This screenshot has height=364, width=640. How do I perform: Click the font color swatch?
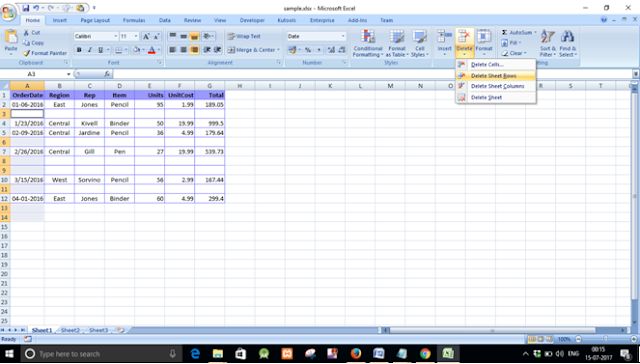(151, 50)
